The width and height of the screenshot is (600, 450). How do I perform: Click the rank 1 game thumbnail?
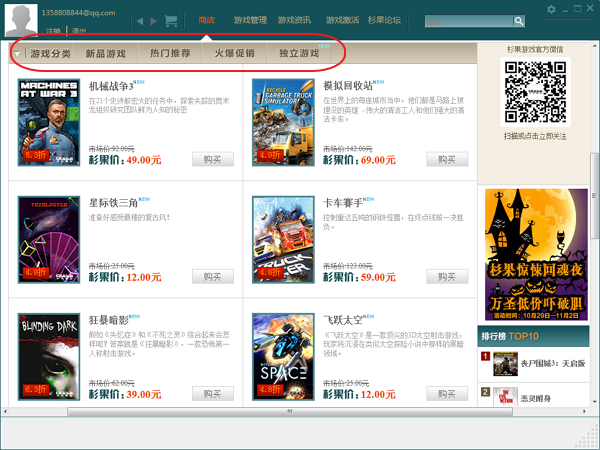click(x=505, y=364)
